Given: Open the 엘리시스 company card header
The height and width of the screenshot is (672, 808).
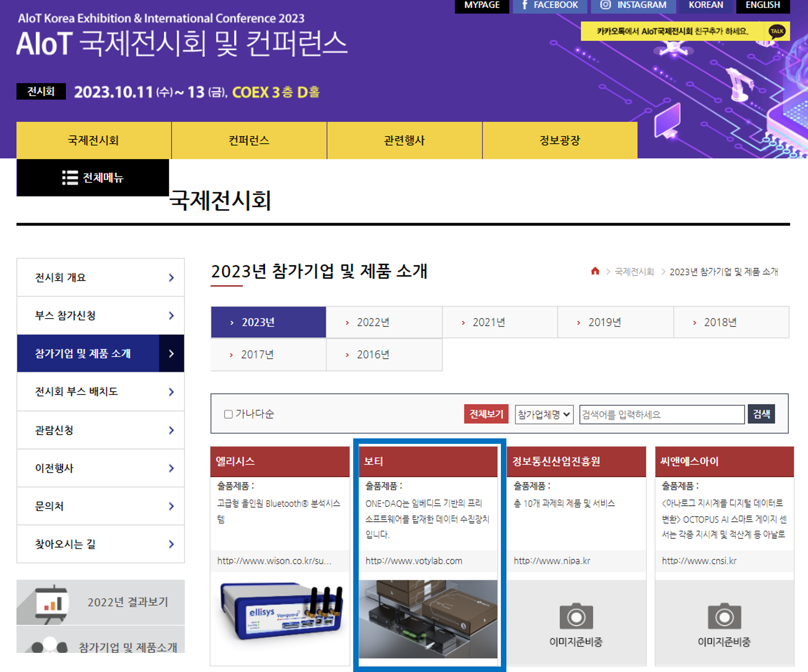Looking at the screenshot, I should click(x=280, y=461).
